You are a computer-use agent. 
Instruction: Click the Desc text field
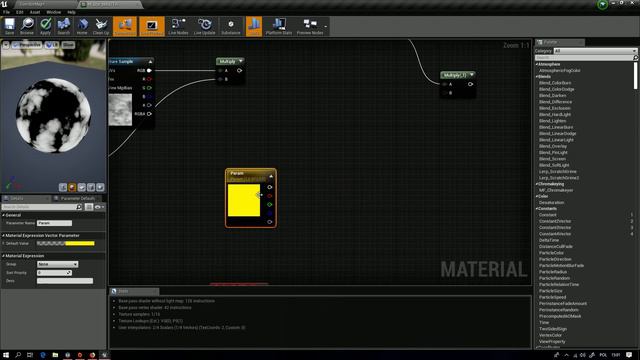tap(65, 281)
